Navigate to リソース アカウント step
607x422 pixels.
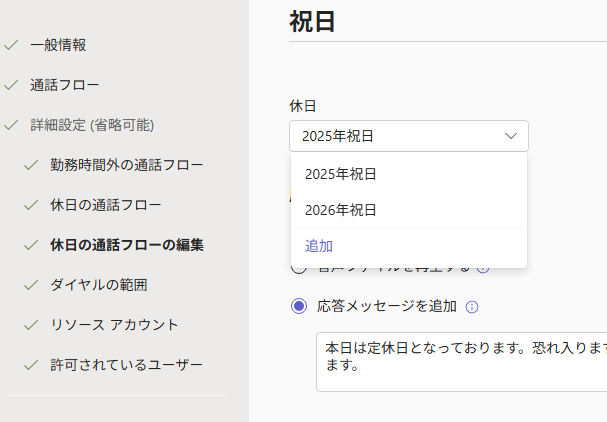[114, 325]
